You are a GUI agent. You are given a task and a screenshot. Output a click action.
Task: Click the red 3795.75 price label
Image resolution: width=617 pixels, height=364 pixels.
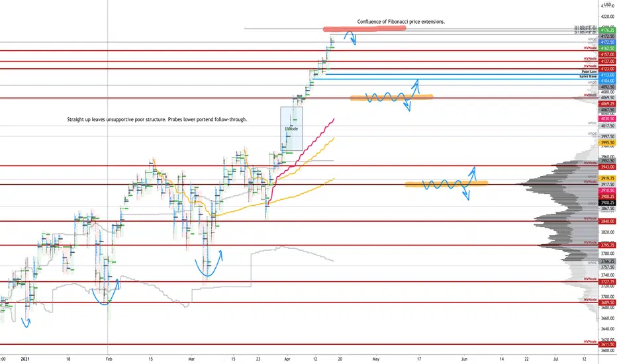[607, 245]
